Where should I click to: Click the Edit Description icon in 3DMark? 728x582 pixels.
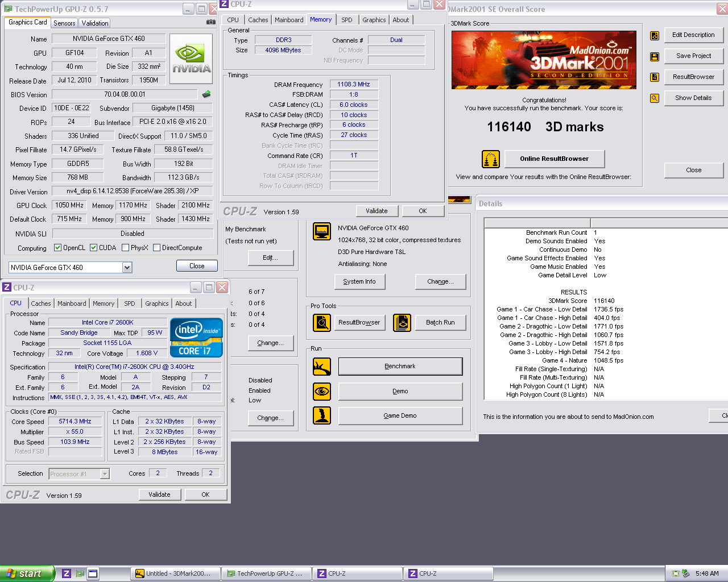point(655,36)
